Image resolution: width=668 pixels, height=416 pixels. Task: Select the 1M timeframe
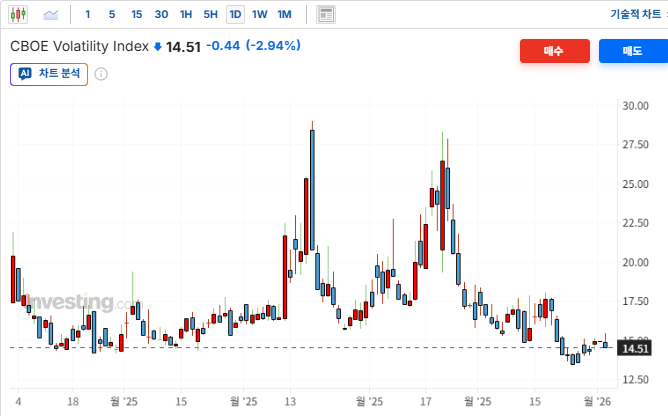[x=285, y=14]
